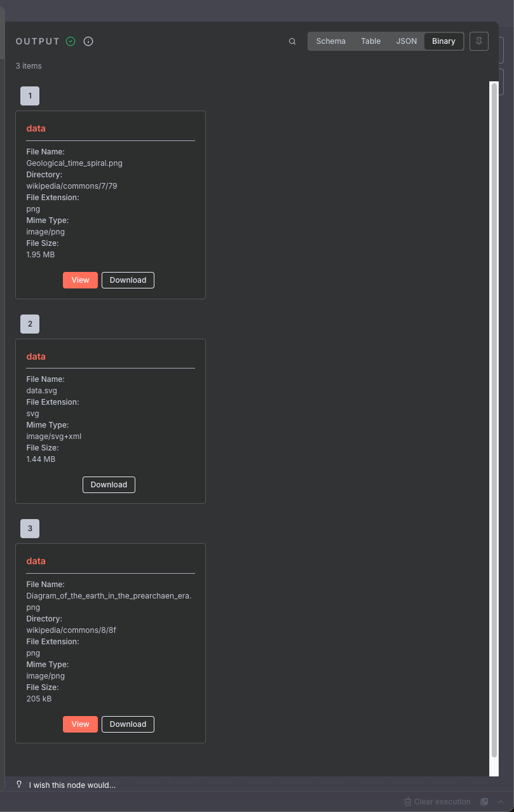Screen dimensions: 514x812
Task: Select the Table display mode
Action: tap(370, 41)
